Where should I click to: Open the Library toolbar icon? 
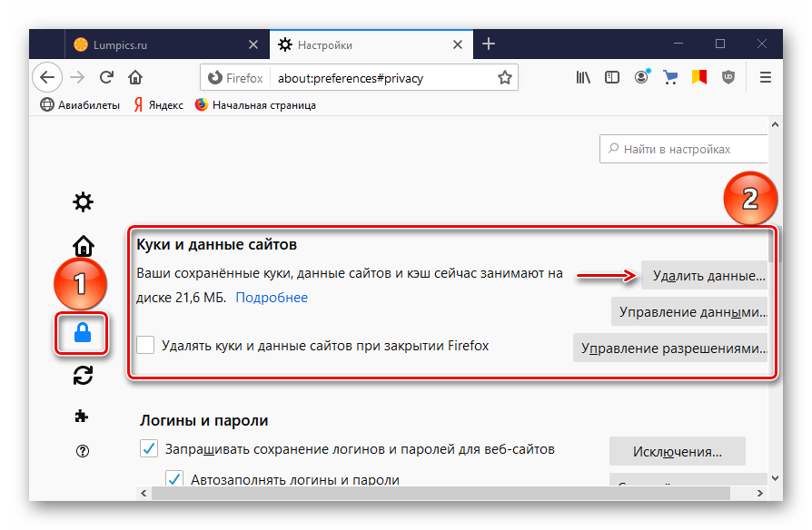click(x=583, y=78)
